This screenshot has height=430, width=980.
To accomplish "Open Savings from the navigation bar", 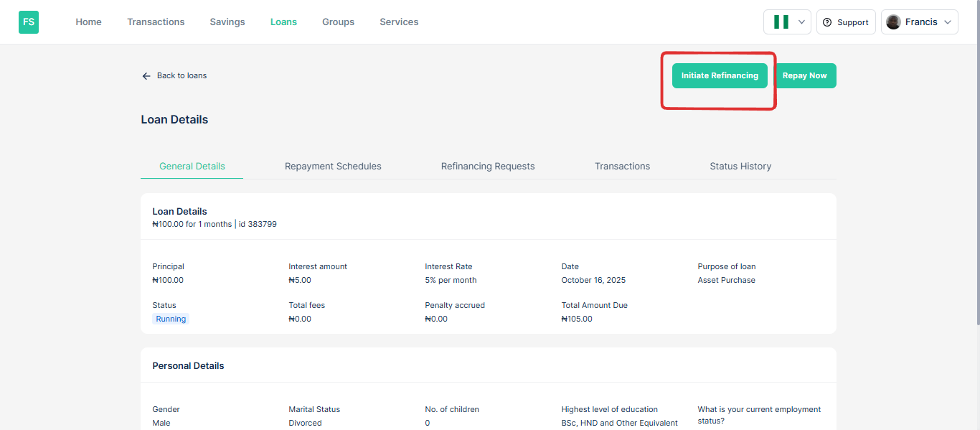I will pos(227,22).
